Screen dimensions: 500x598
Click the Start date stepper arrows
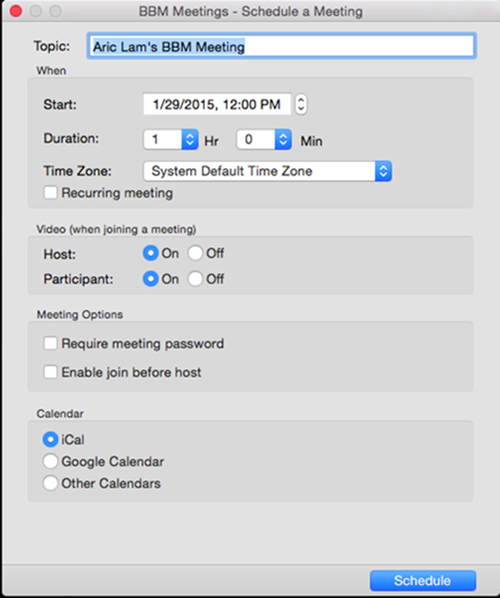tap(301, 104)
